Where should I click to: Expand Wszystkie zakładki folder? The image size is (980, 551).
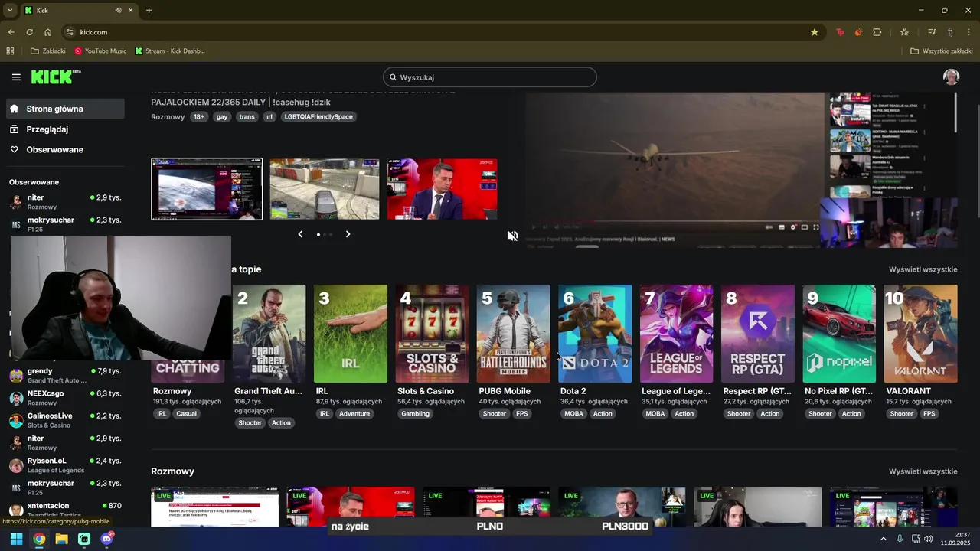[x=941, y=51]
